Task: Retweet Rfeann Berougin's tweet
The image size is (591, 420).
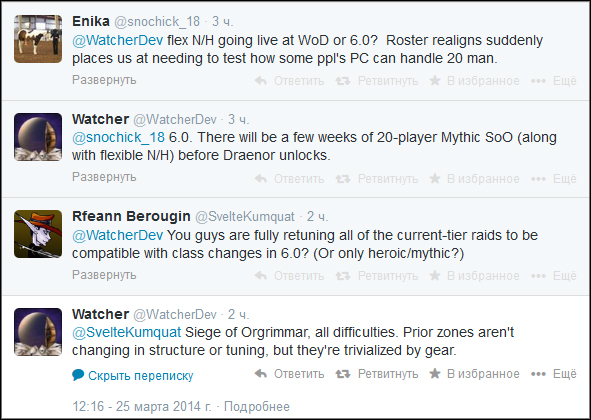Action: click(x=377, y=276)
